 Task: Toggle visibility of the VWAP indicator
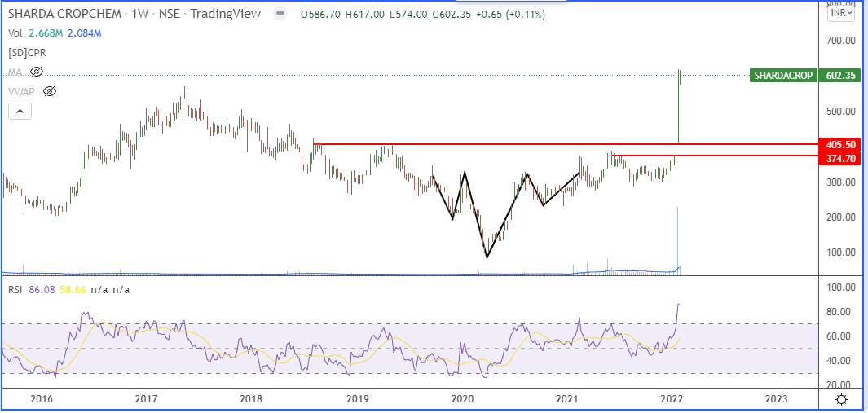click(50, 92)
